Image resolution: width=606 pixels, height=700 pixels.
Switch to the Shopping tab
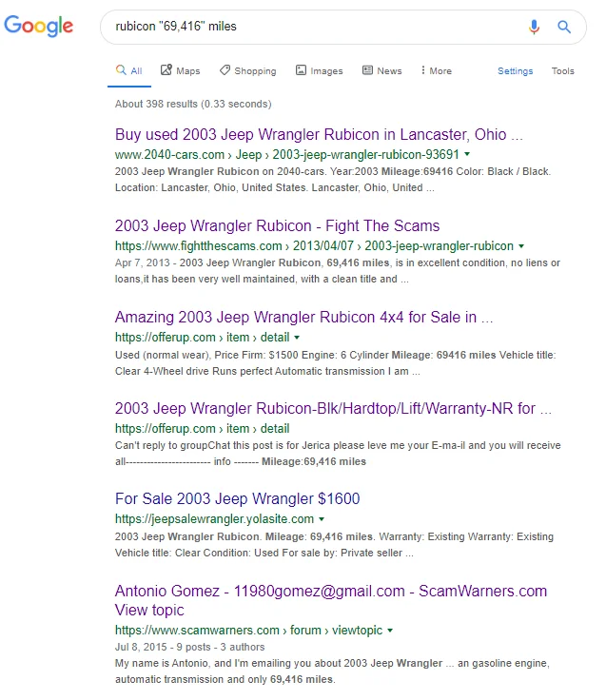click(x=248, y=70)
